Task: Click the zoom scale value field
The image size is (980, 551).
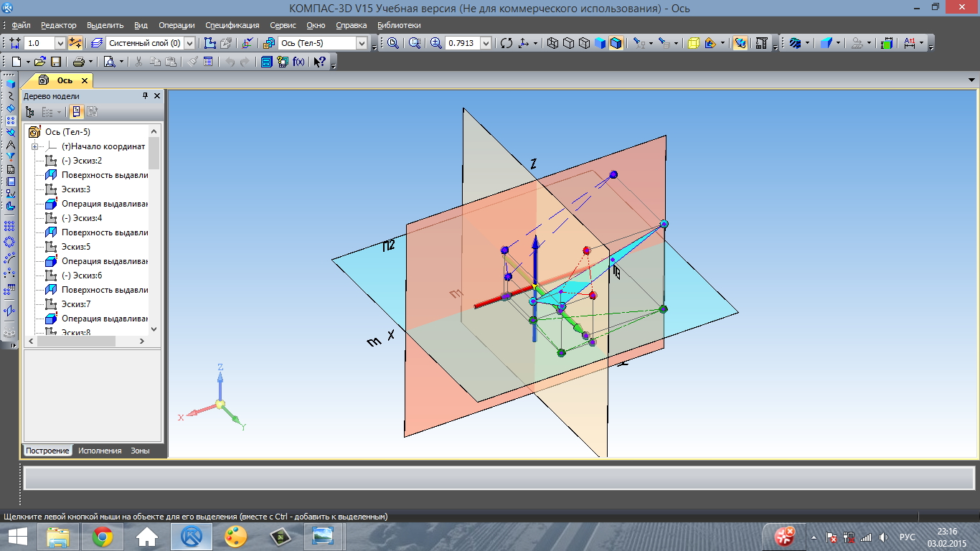Action: pyautogui.click(x=462, y=43)
